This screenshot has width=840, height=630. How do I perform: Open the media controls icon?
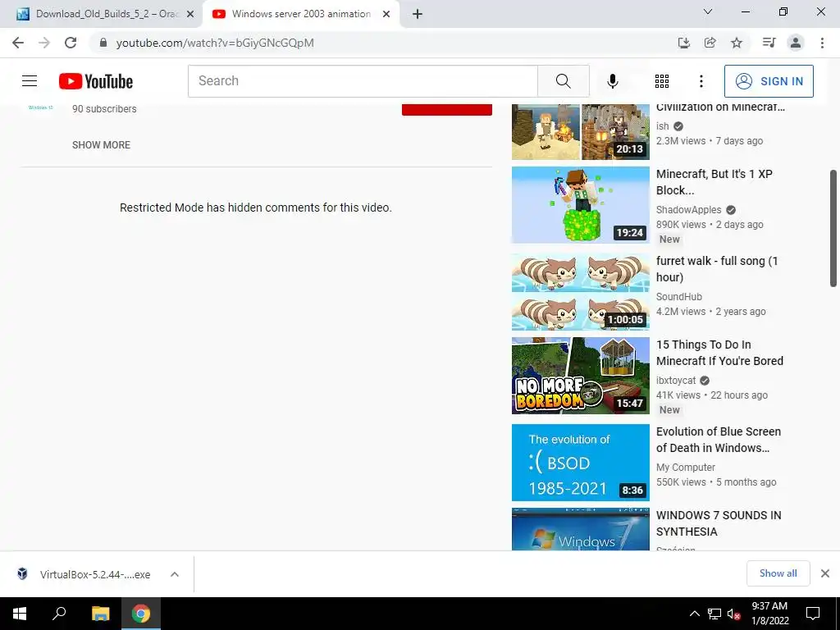[x=769, y=43]
